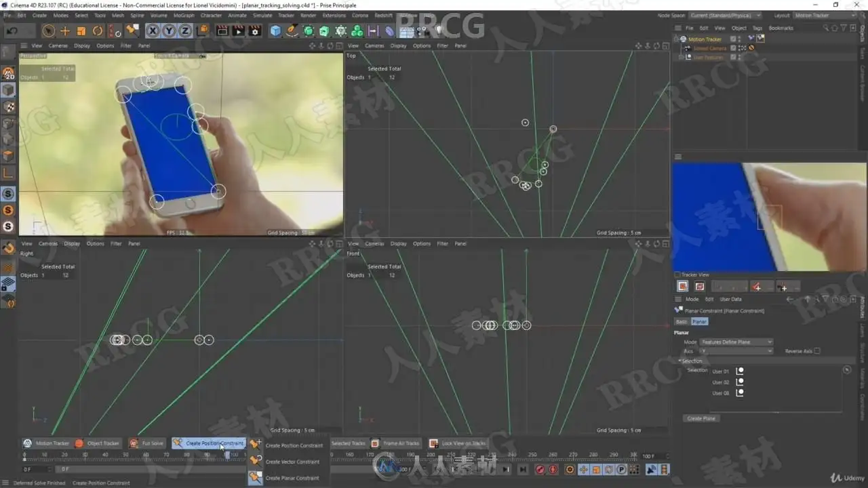Open the Simulate menu
This screenshot has width=868, height=488.
pos(262,15)
